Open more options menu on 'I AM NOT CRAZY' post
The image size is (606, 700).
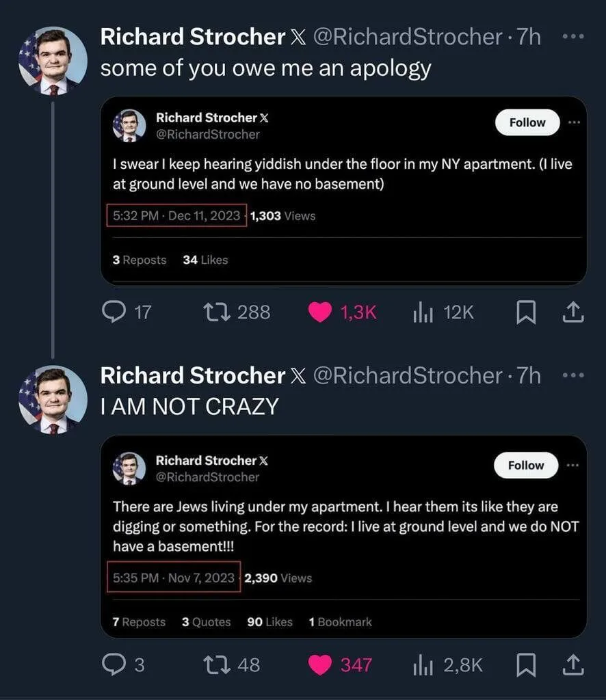click(x=573, y=375)
